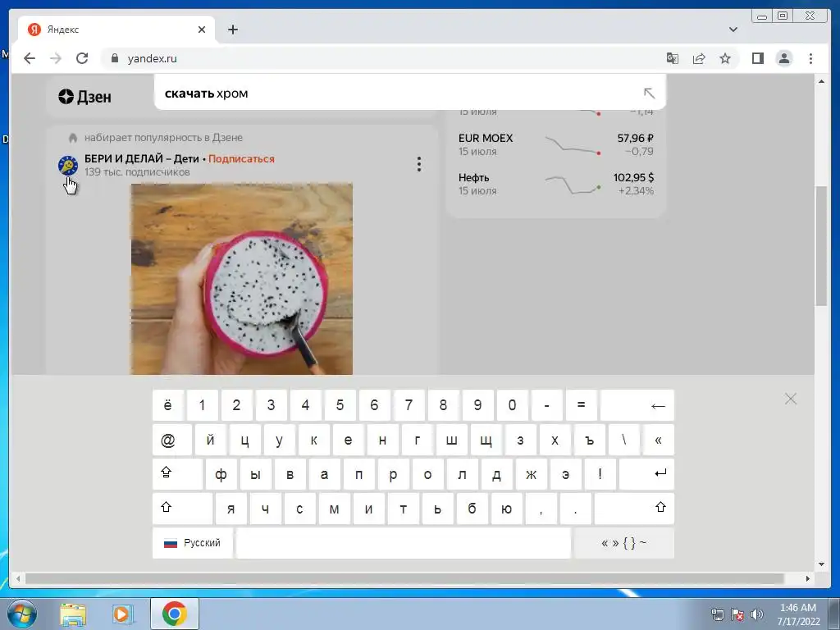Open the EUR MOEX quote
The height and width of the screenshot is (630, 840).
(x=555, y=144)
